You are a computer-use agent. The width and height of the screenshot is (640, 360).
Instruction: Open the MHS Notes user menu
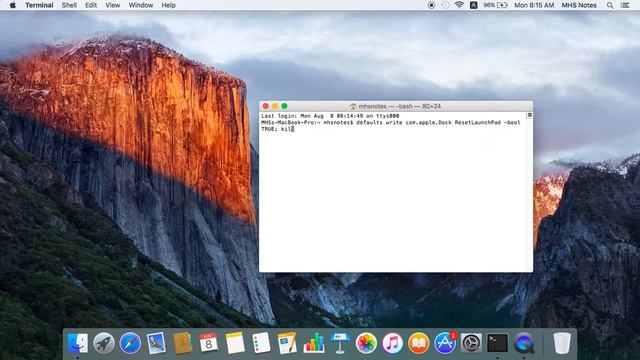click(x=579, y=5)
